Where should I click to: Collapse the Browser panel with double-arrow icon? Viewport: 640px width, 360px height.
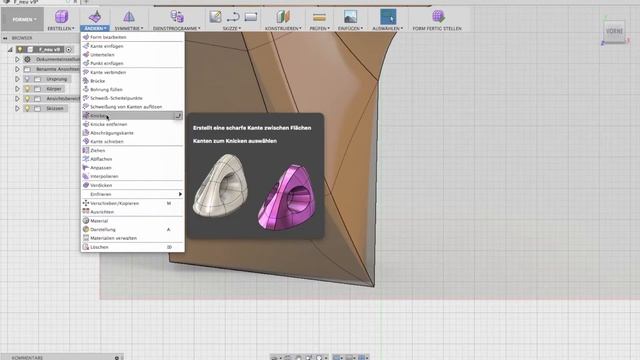(x=5, y=38)
